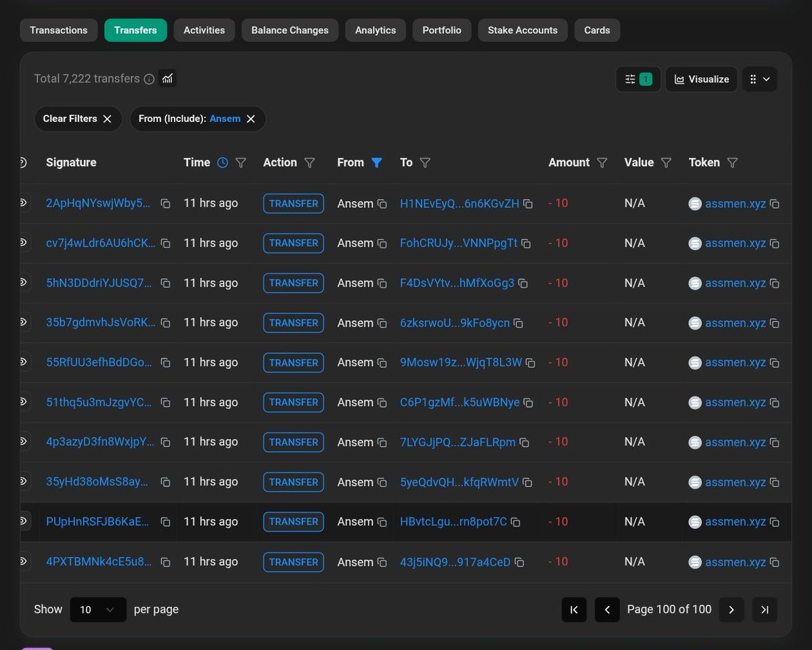Open the Activities tab

pyautogui.click(x=204, y=30)
